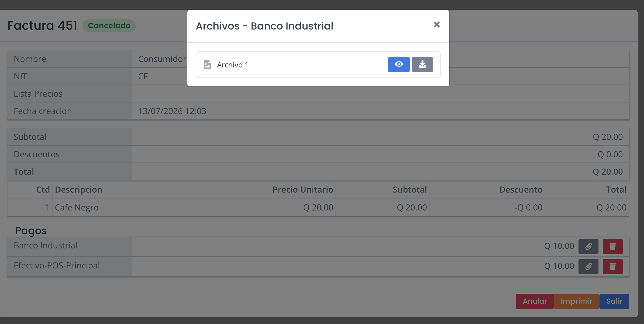
Task: Click the Archivo 1 file icon
Action: [207, 65]
